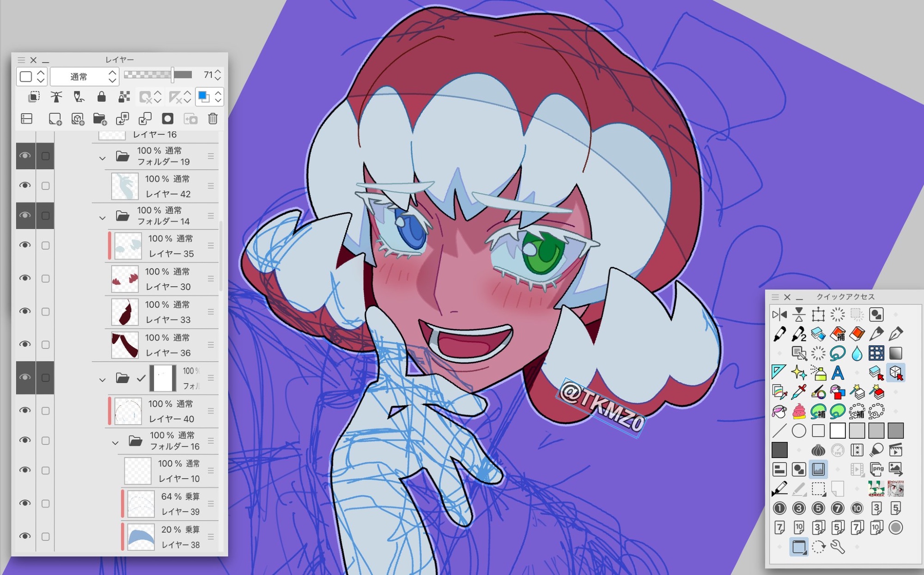Open the wrench settings icon
Viewport: 924px width, 575px height.
[838, 547]
